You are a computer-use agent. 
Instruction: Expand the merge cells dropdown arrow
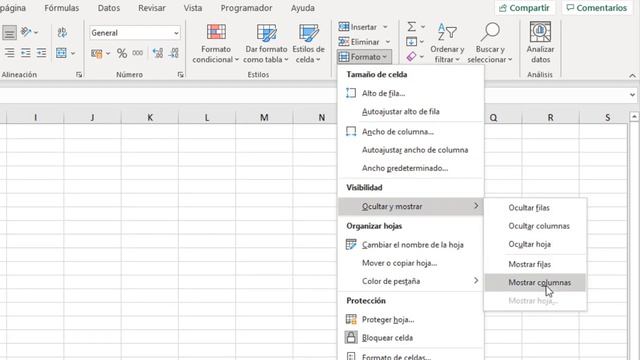coord(73,53)
